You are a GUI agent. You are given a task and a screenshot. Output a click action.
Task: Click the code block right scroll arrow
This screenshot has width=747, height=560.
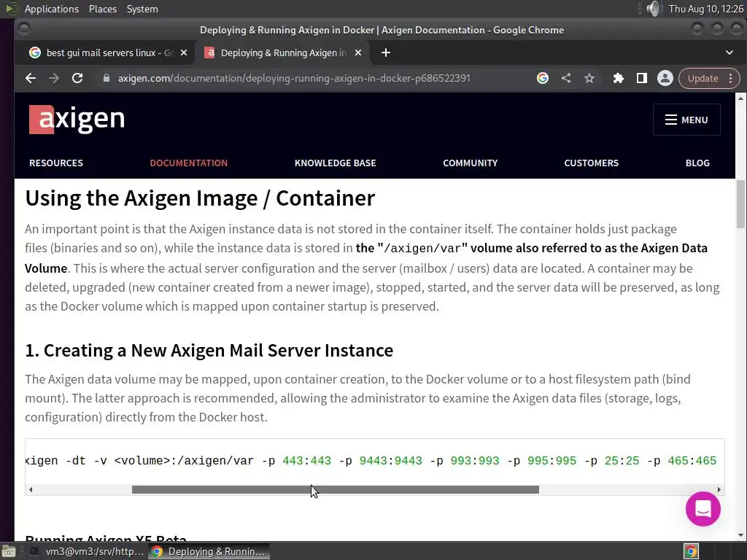(x=719, y=489)
